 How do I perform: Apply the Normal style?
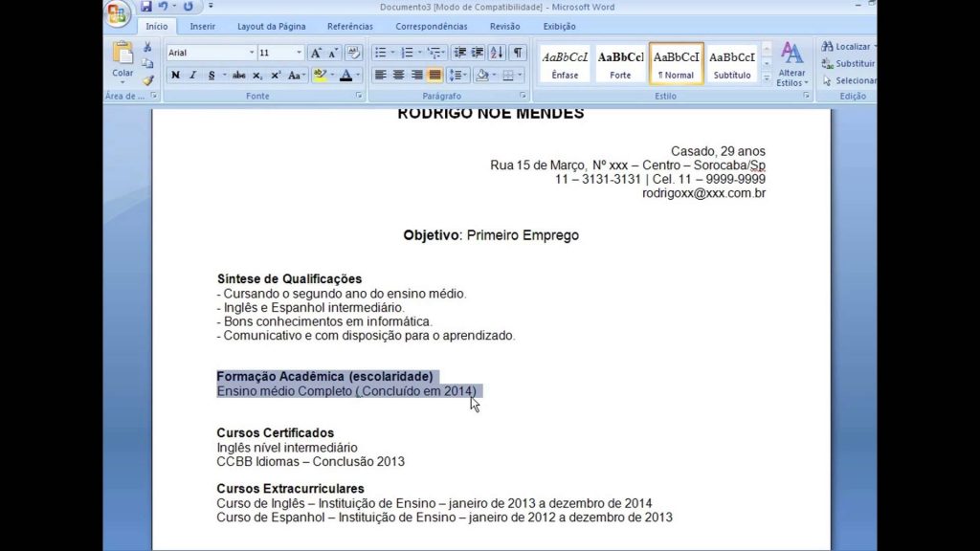click(677, 63)
